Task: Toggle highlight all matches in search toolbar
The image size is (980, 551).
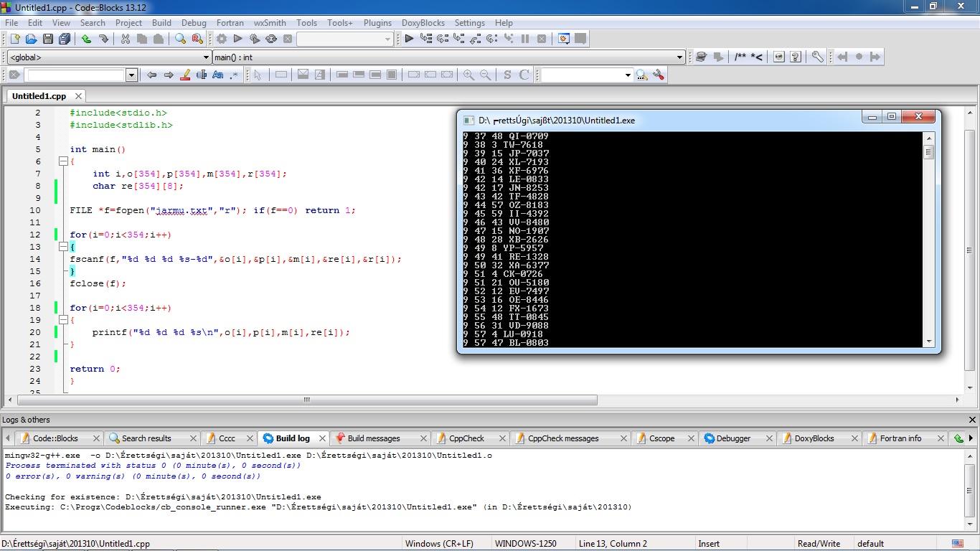Action: 185,75
